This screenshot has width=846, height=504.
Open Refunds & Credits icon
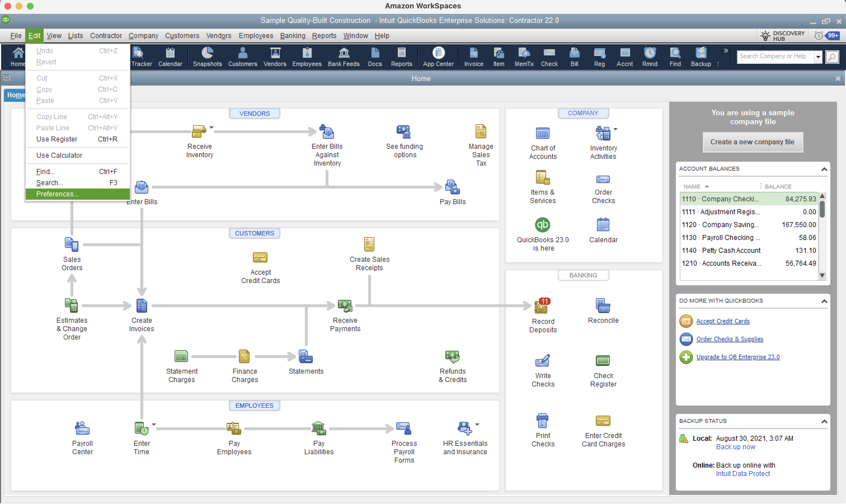click(x=452, y=357)
